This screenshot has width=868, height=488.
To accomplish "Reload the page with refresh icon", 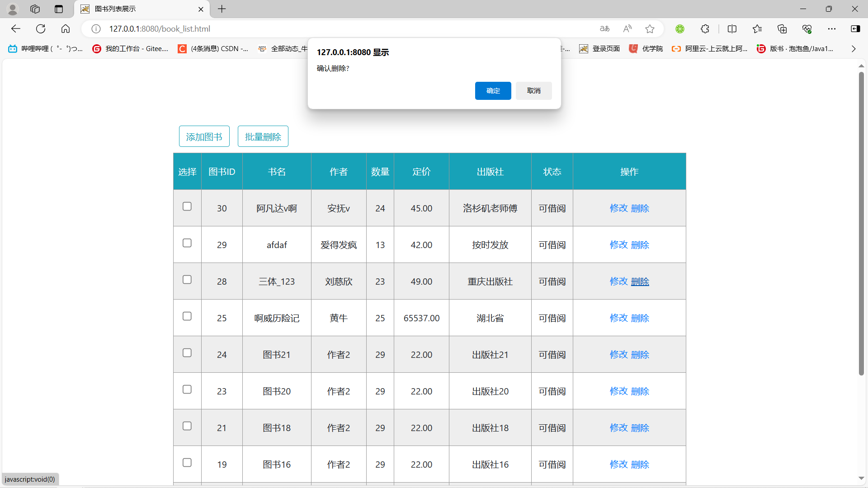I will [41, 29].
